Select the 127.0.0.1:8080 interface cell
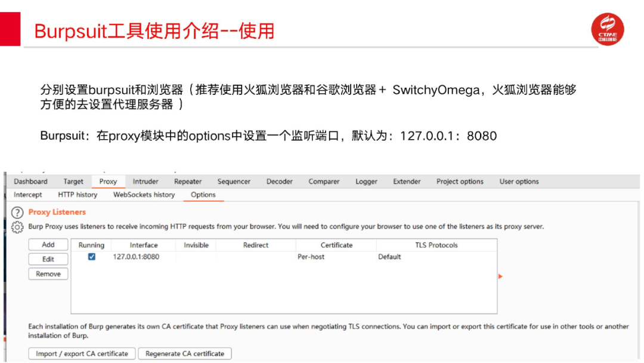The height and width of the screenshot is (363, 644). [x=136, y=257]
